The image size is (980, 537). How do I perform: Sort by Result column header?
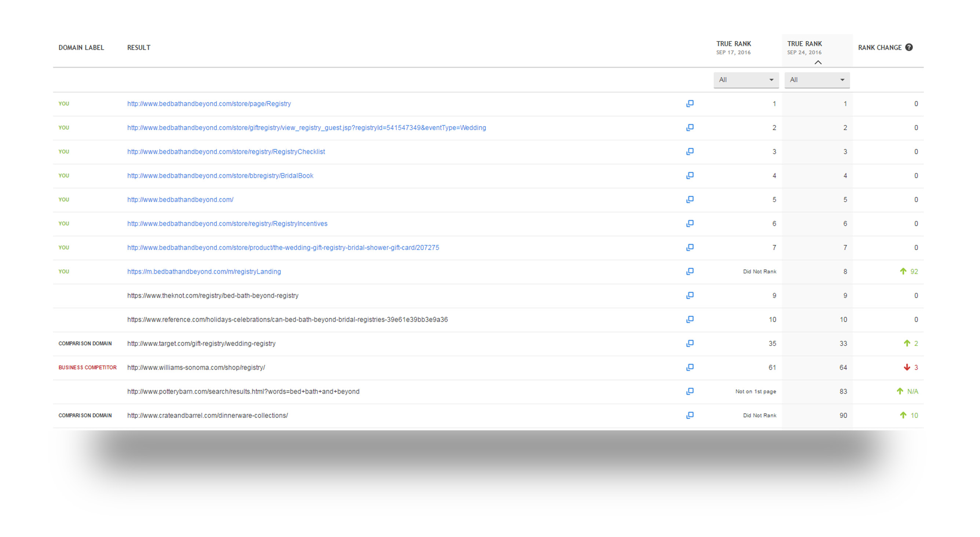pos(139,48)
